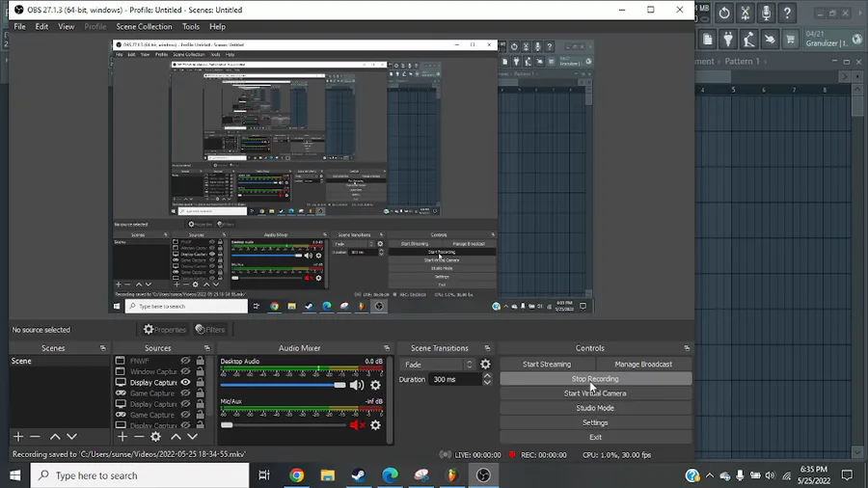
Task: Click FL Studio scissors tool icon
Action: tap(746, 13)
